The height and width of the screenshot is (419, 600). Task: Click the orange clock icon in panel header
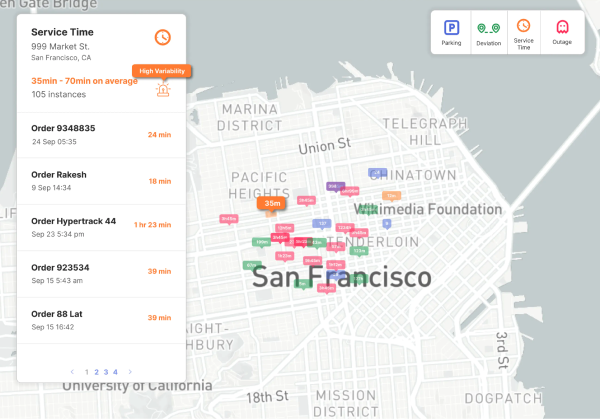[x=162, y=37]
